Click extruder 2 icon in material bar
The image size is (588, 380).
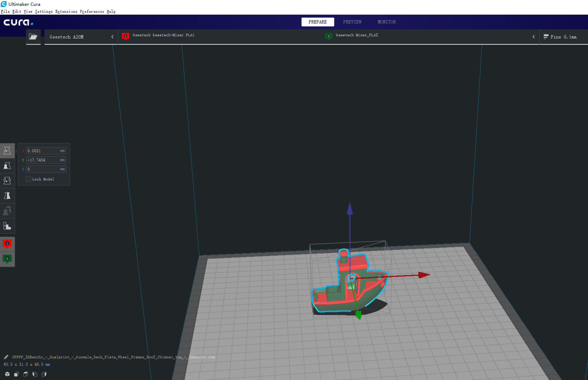point(329,36)
